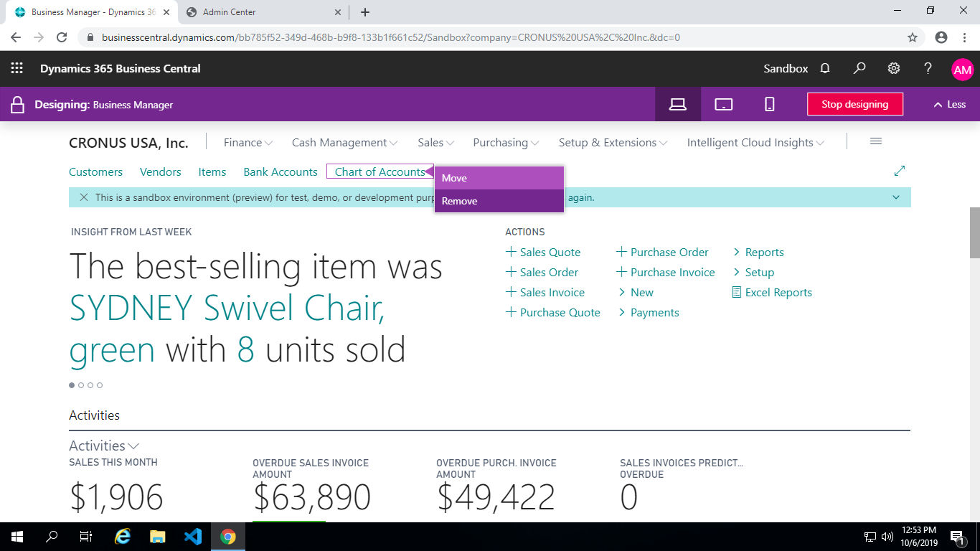Select the Chart of Accounts item

pyautogui.click(x=380, y=171)
